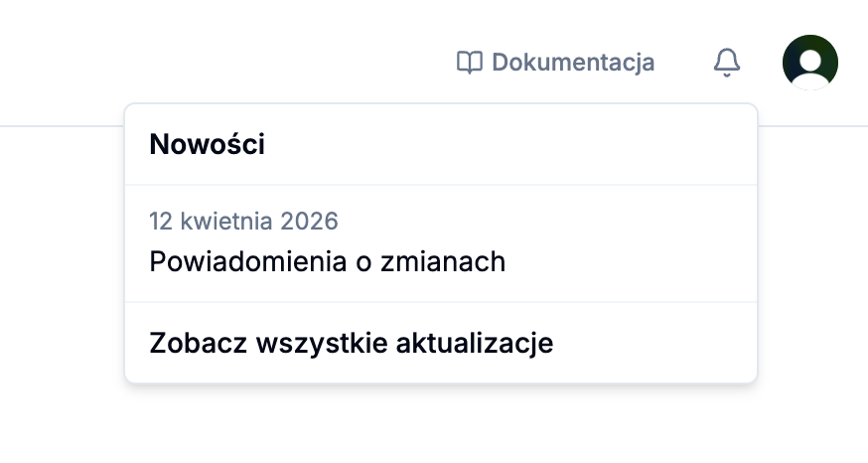The image size is (868, 463).
Task: Click the notification bell icon
Action: click(727, 63)
